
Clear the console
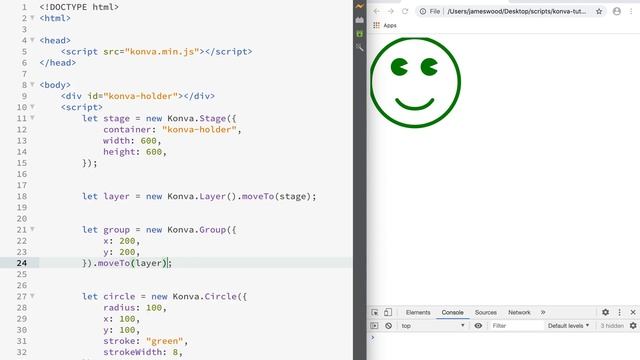[x=389, y=326]
